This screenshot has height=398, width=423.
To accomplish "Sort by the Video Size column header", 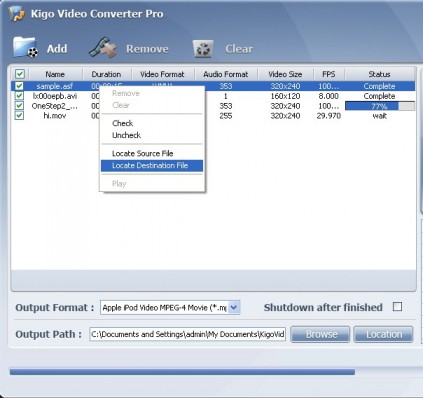I will pos(285,74).
